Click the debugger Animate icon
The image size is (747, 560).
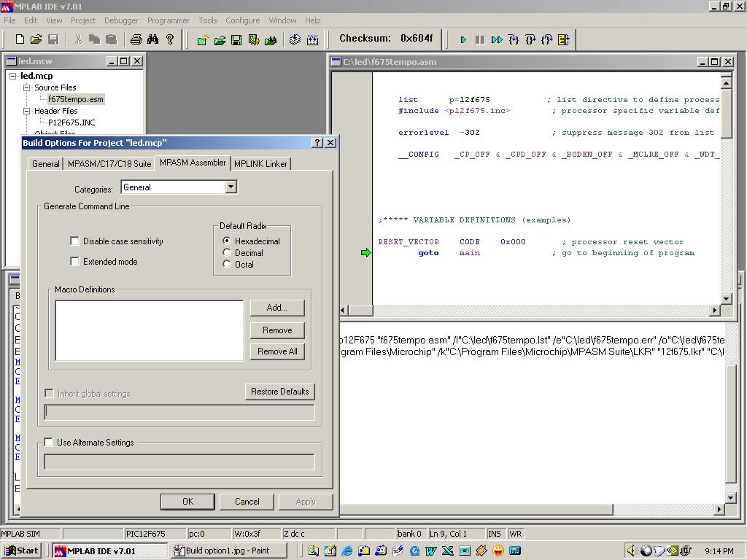pyautogui.click(x=497, y=39)
